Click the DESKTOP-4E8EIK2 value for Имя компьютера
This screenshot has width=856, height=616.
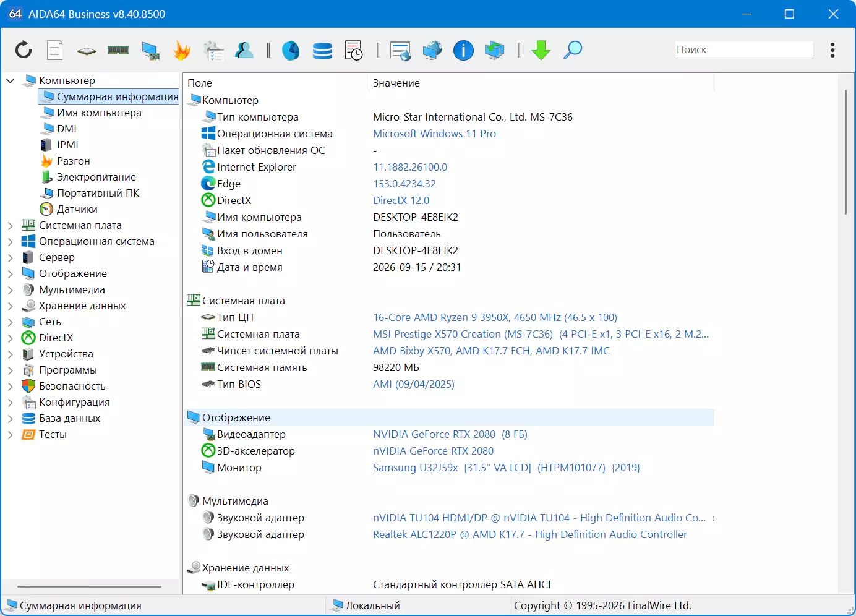point(416,217)
